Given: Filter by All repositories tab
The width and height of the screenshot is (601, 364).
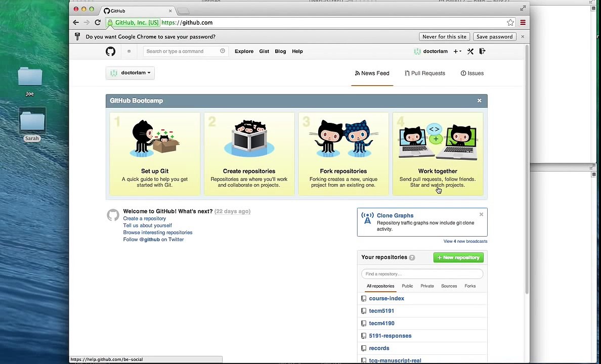Looking at the screenshot, I should [380, 286].
